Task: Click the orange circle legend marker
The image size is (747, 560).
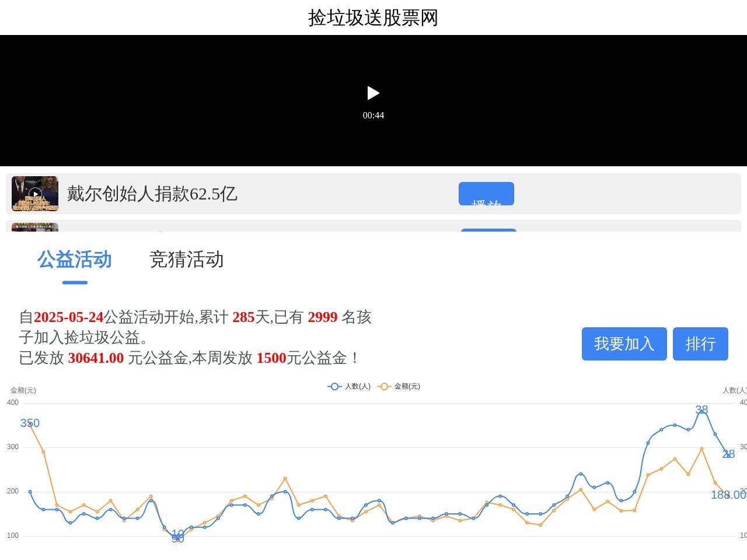Action: pyautogui.click(x=384, y=386)
